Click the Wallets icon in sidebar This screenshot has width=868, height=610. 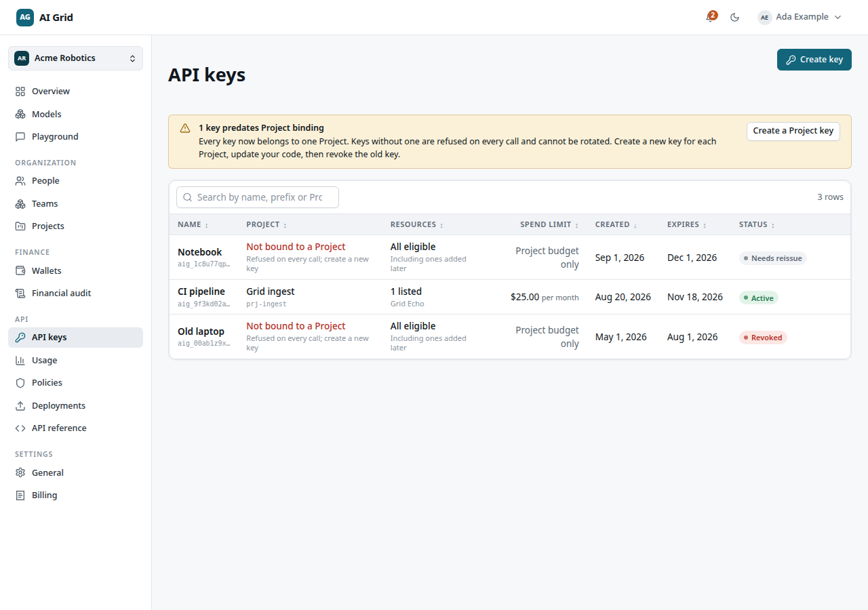pos(20,271)
